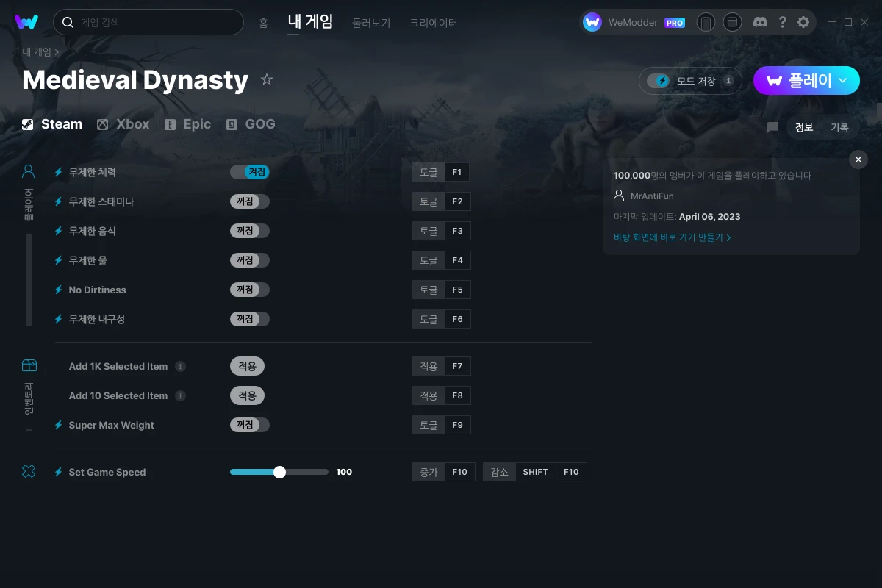Click the 내 게임 breadcrumb link

tap(37, 52)
